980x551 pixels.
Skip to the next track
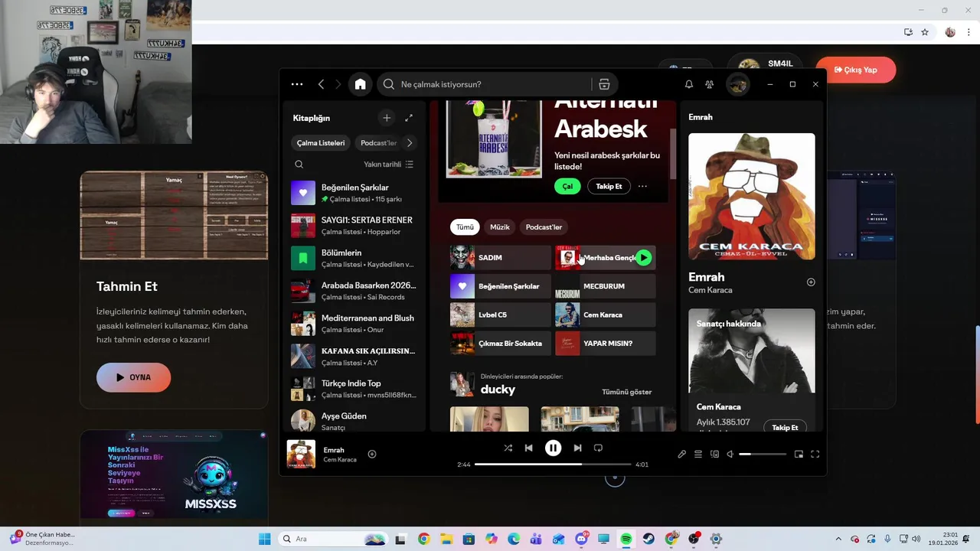577,448
